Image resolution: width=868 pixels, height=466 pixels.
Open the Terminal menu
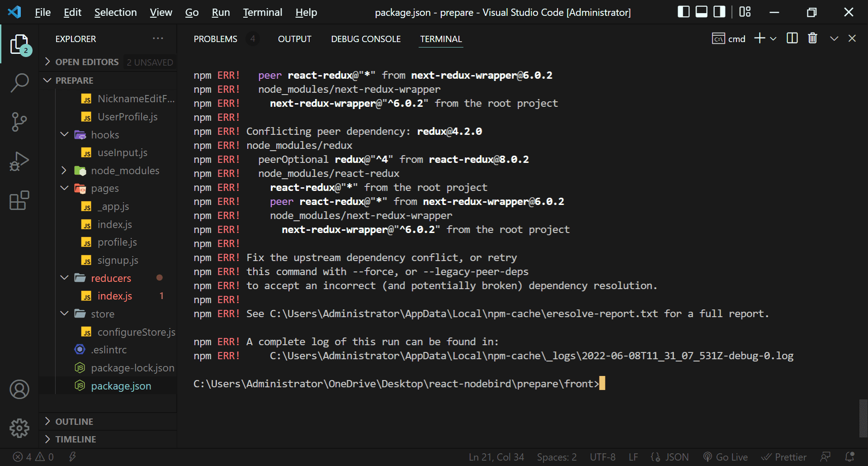(x=262, y=12)
